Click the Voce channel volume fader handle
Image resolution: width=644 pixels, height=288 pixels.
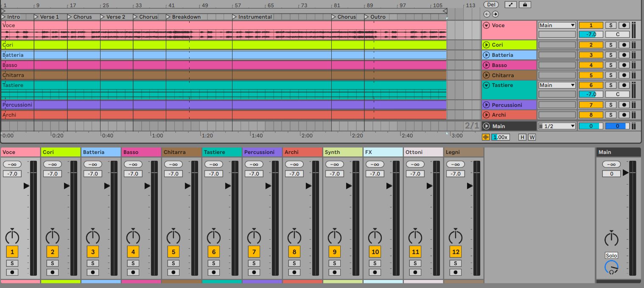pyautogui.click(x=26, y=186)
